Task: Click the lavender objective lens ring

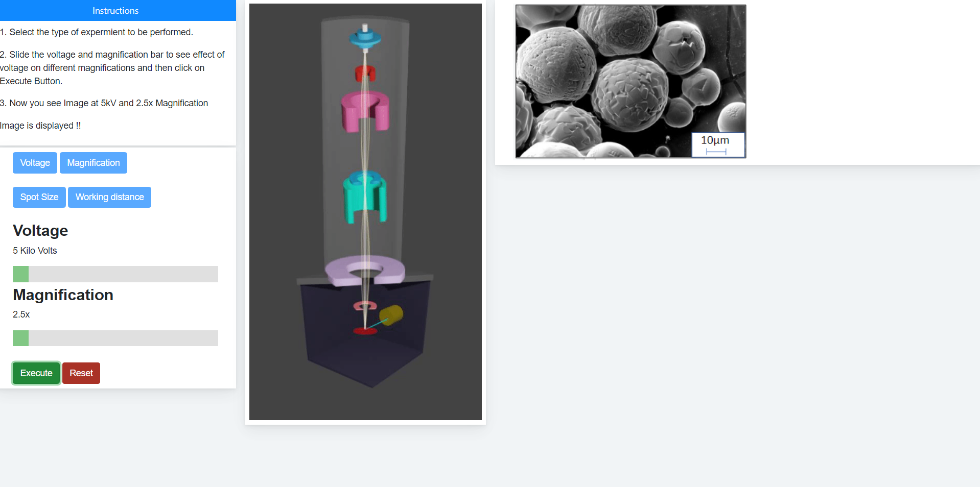Action: (365, 271)
